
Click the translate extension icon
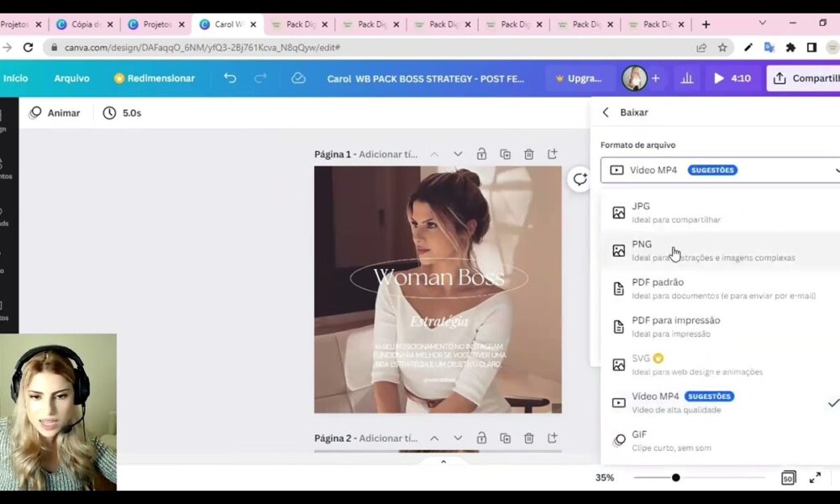coord(769,48)
